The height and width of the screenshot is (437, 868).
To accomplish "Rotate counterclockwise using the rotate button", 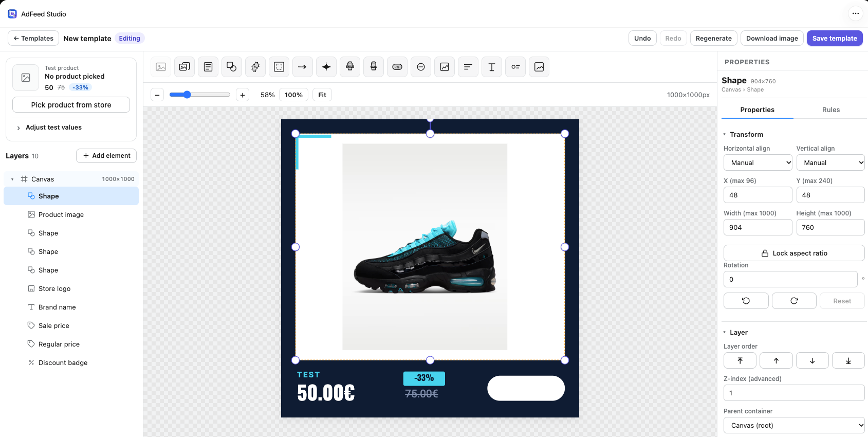I will coord(746,301).
